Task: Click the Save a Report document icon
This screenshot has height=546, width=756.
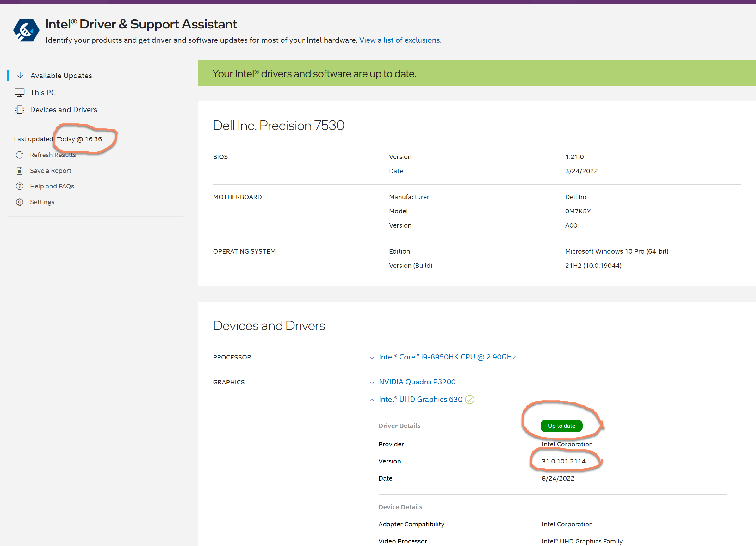Action: (x=20, y=170)
